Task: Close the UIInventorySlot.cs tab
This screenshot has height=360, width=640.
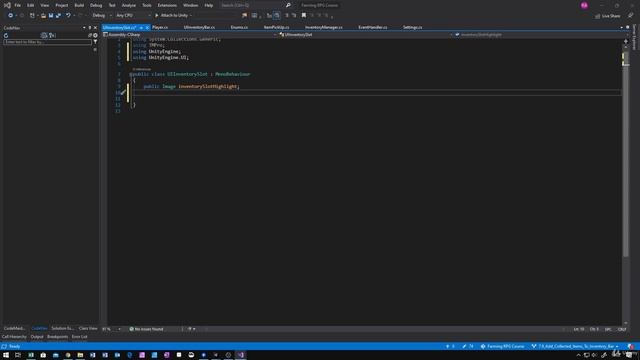Action: (147, 28)
